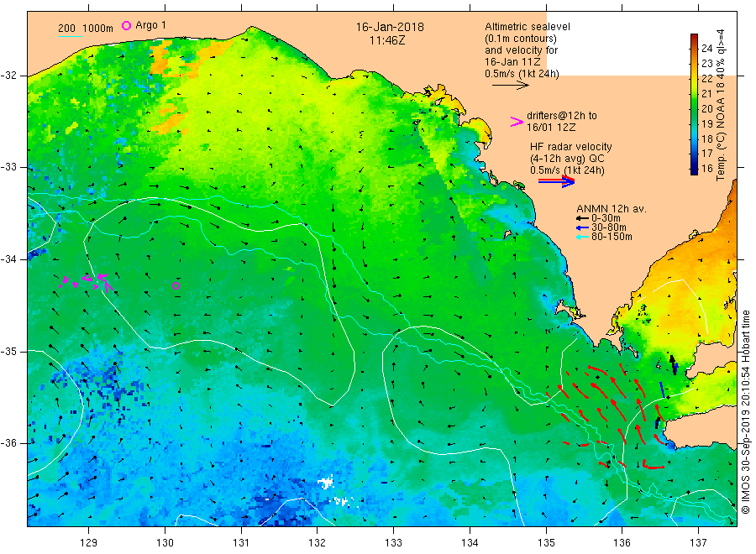Click the 16-Jan-2018 date label
This screenshot has height=554, width=756.
pyautogui.click(x=390, y=27)
